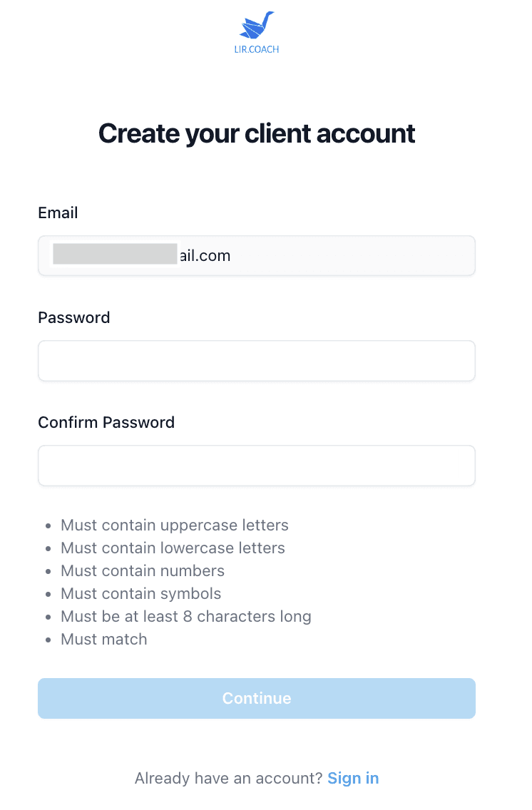Click the 'Create your client account' heading
Image resolution: width=532 pixels, height=810 pixels.
(257, 133)
